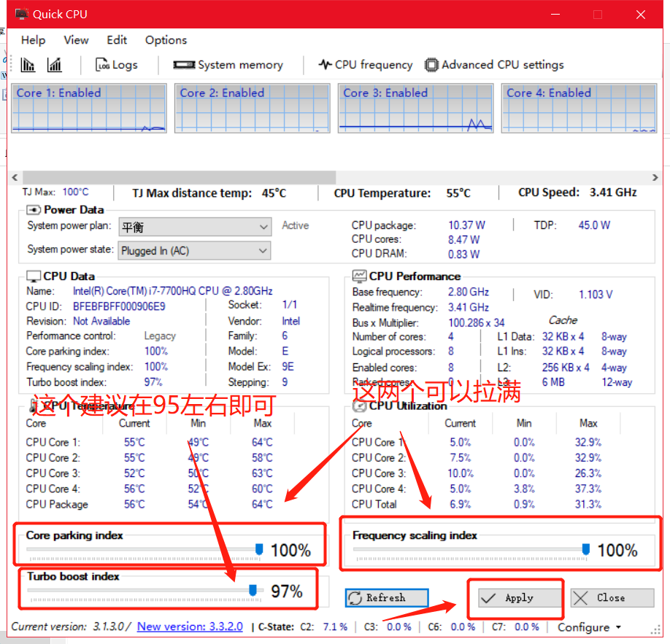
Task: Open the Help menu
Action: coord(33,40)
